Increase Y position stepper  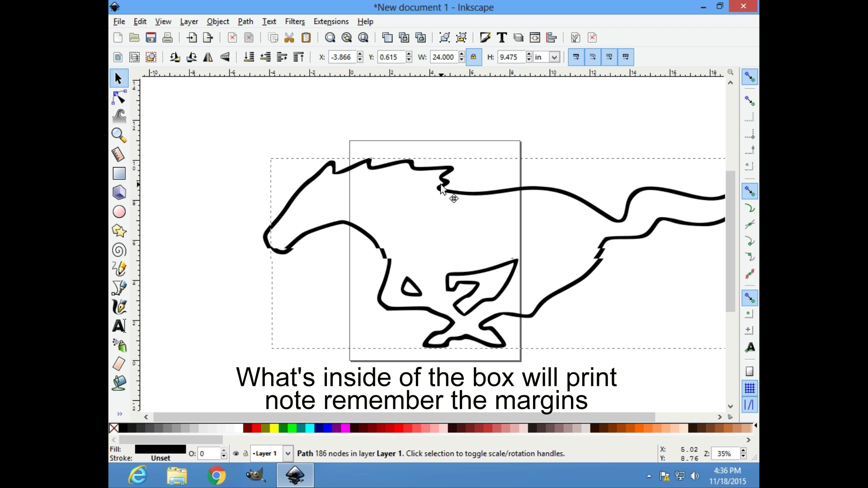[x=409, y=54]
